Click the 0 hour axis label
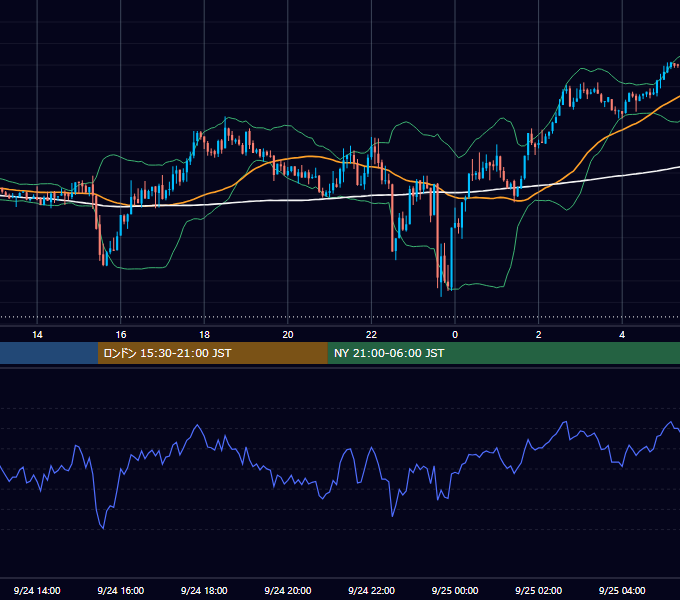The width and height of the screenshot is (680, 600). (x=455, y=335)
